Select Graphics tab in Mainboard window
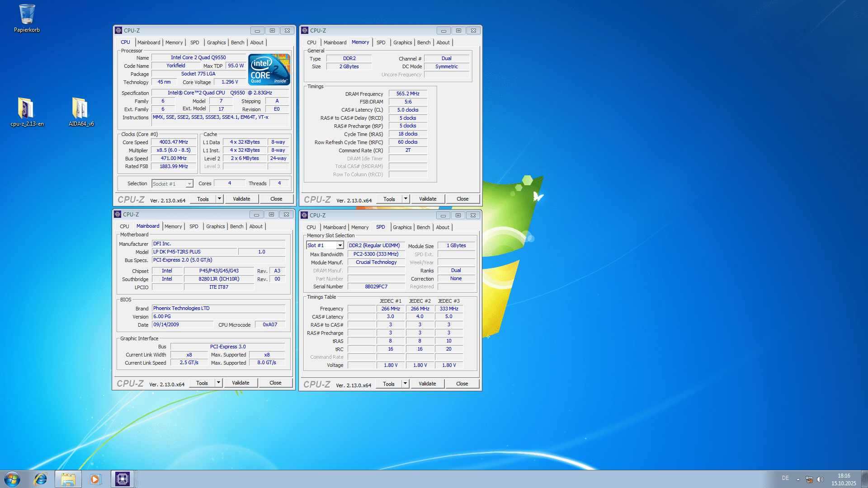Image resolution: width=868 pixels, height=488 pixels. [215, 226]
